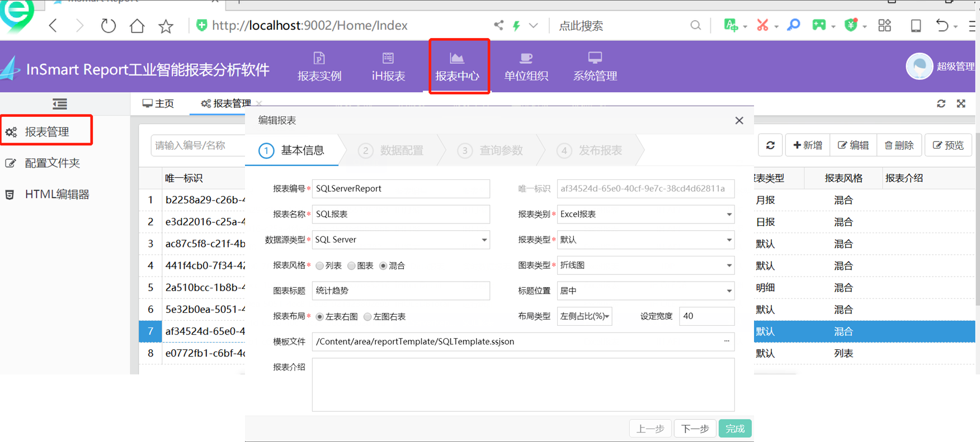The image size is (980, 442).
Task: Open the 报表类别 Excel报表 dropdown
Action: [646, 215]
